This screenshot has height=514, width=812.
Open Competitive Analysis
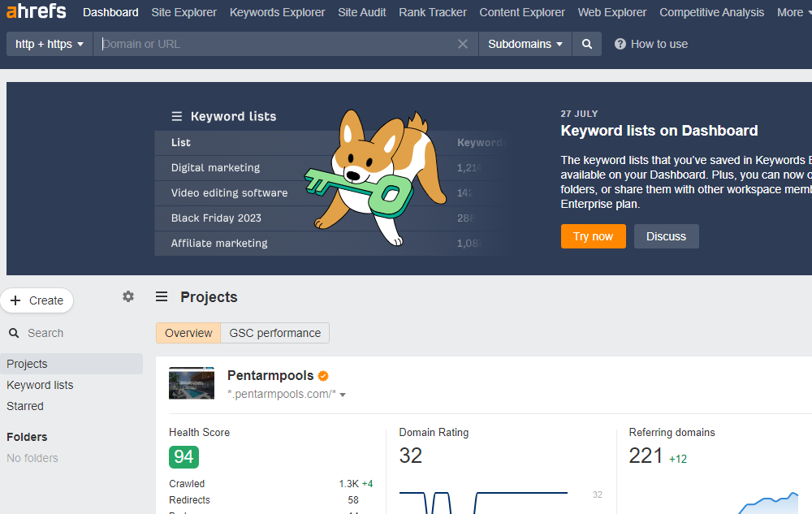pos(711,12)
